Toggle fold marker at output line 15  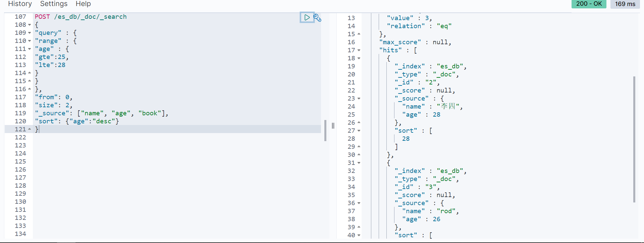coord(359,34)
